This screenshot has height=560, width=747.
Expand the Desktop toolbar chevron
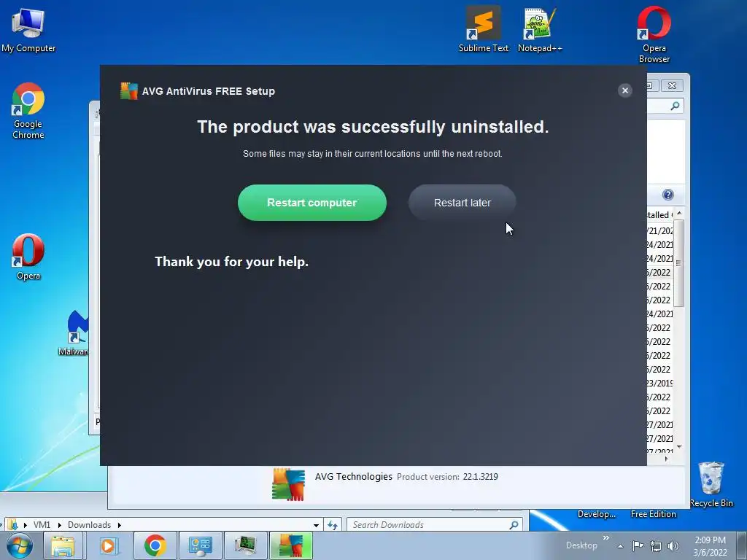point(606,537)
